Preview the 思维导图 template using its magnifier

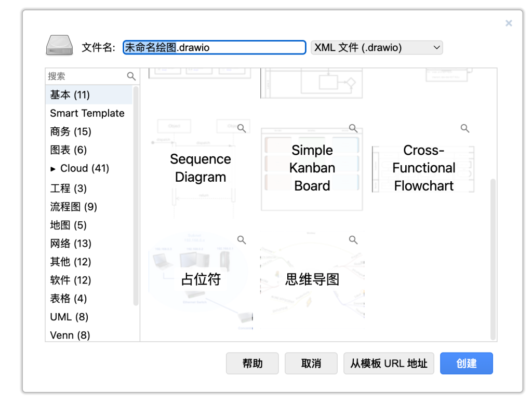click(353, 240)
